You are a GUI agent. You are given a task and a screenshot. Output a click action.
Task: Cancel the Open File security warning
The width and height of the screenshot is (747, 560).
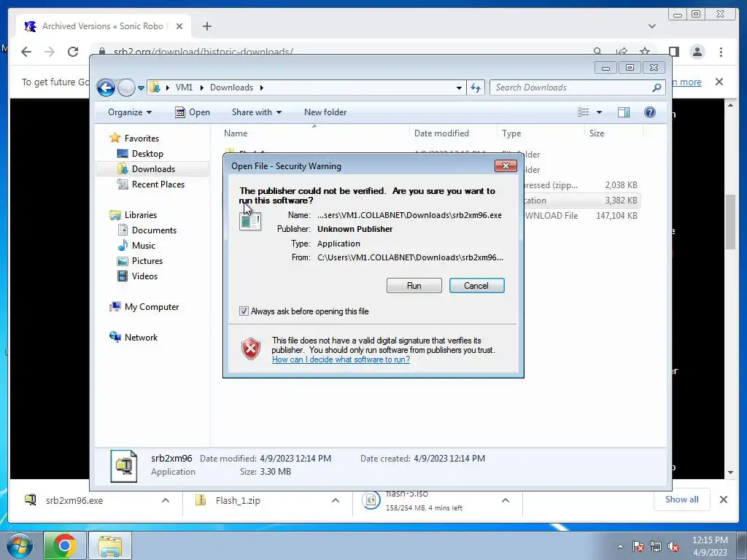[x=476, y=286]
